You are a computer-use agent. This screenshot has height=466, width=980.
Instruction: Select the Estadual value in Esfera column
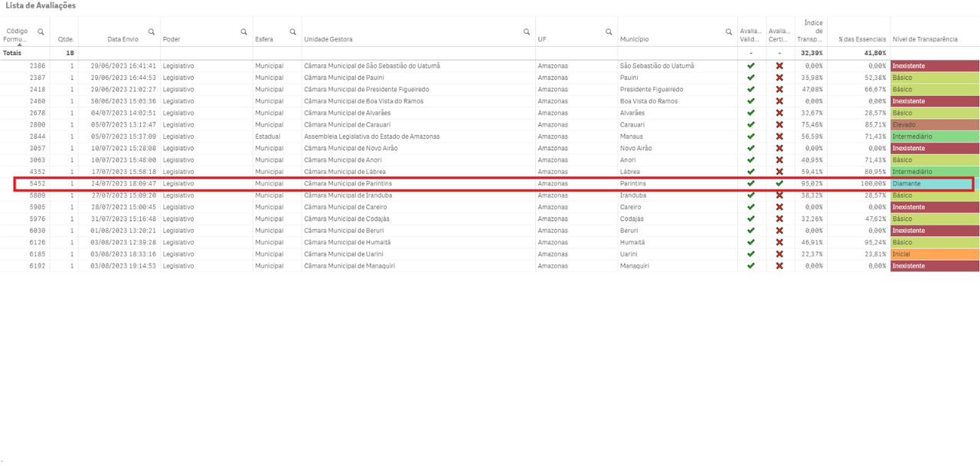pos(268,136)
